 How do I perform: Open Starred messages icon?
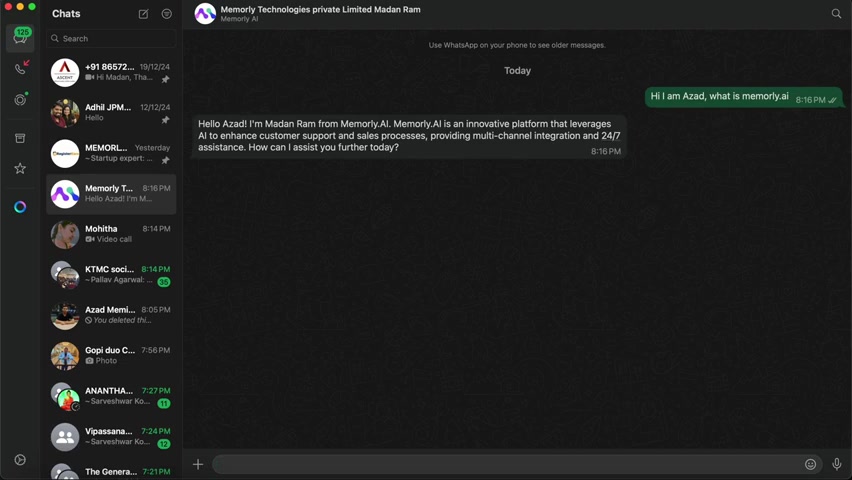20,169
